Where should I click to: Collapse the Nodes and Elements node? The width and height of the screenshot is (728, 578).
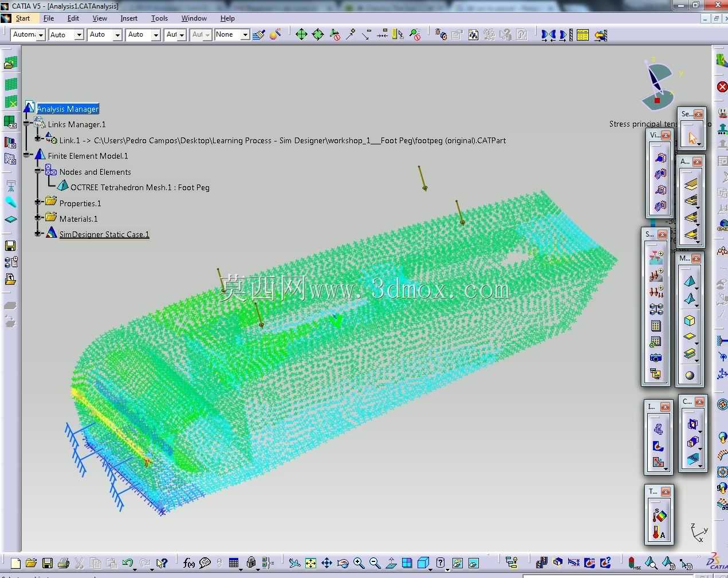[38, 171]
